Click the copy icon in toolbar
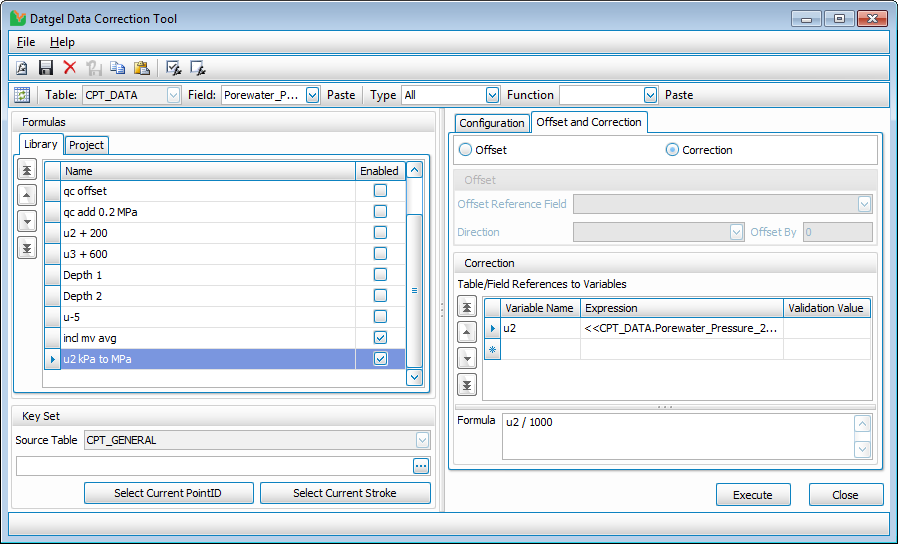 point(118,68)
